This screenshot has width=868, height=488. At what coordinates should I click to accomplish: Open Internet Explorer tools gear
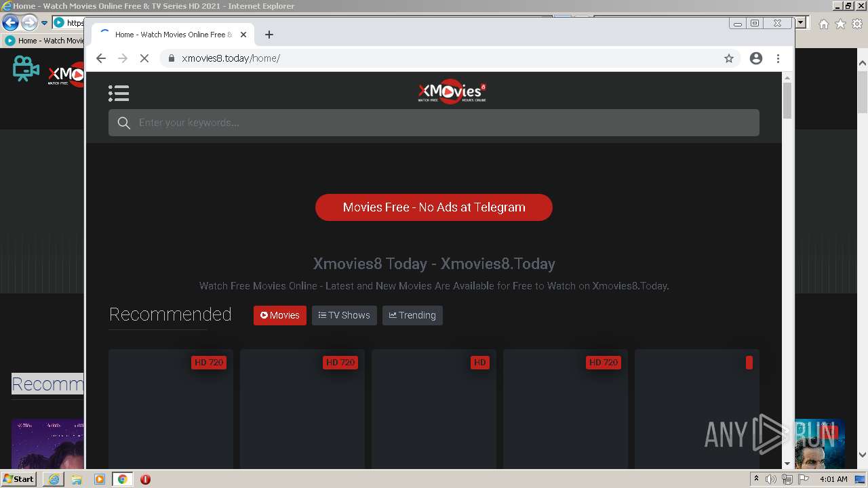[857, 24]
